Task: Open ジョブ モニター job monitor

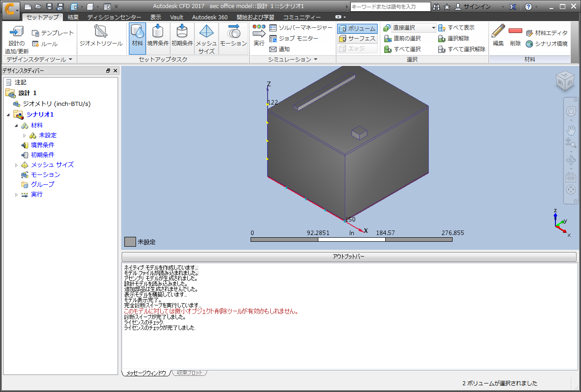Action: pyautogui.click(x=294, y=39)
